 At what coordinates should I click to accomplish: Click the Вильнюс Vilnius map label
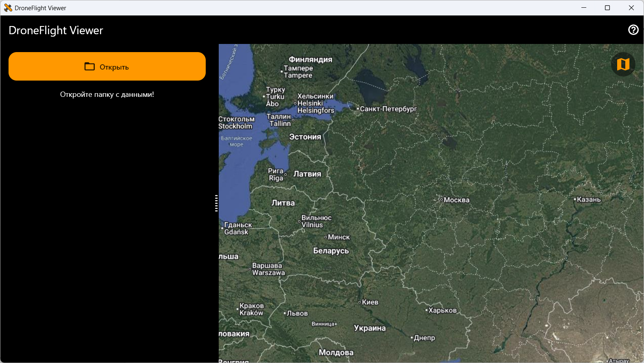point(316,221)
